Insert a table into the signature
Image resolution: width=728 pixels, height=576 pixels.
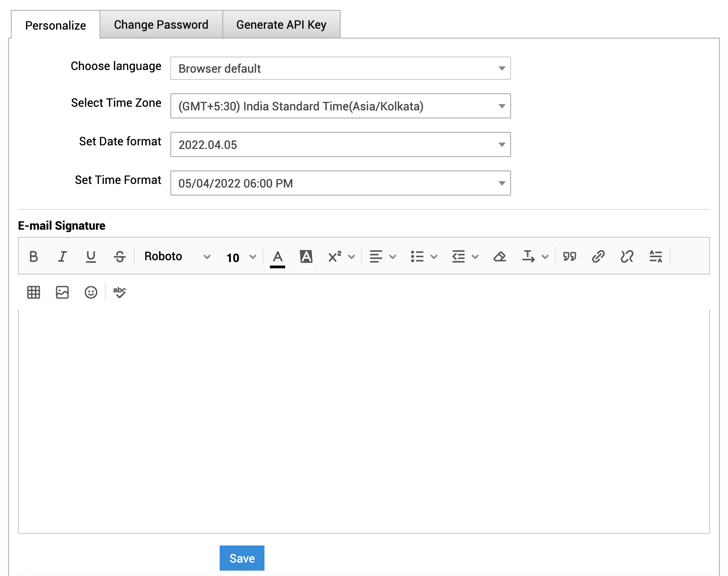point(34,292)
